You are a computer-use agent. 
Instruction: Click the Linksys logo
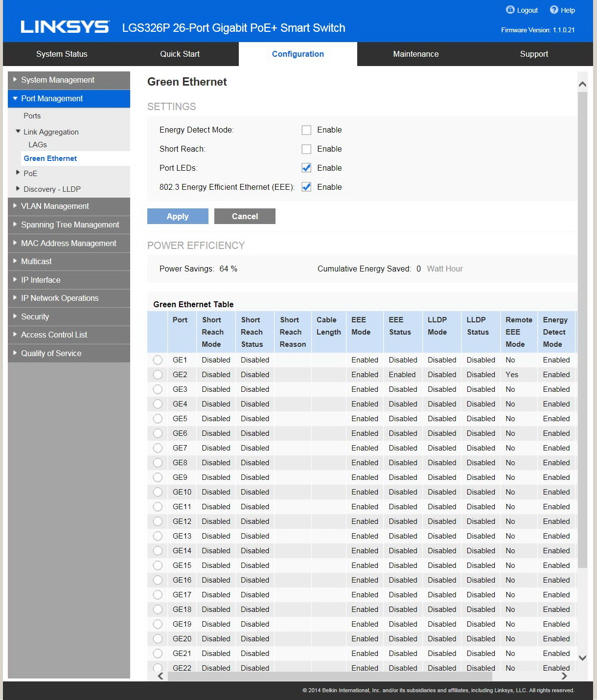(x=65, y=27)
